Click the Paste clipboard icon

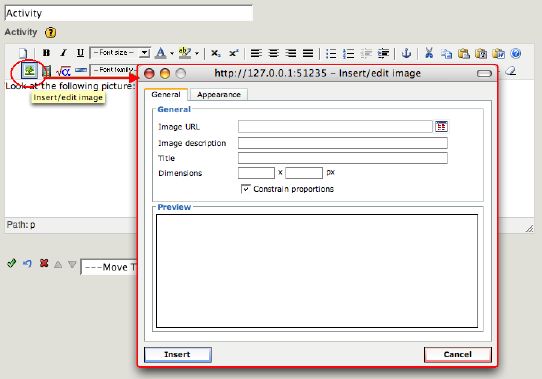(x=464, y=54)
